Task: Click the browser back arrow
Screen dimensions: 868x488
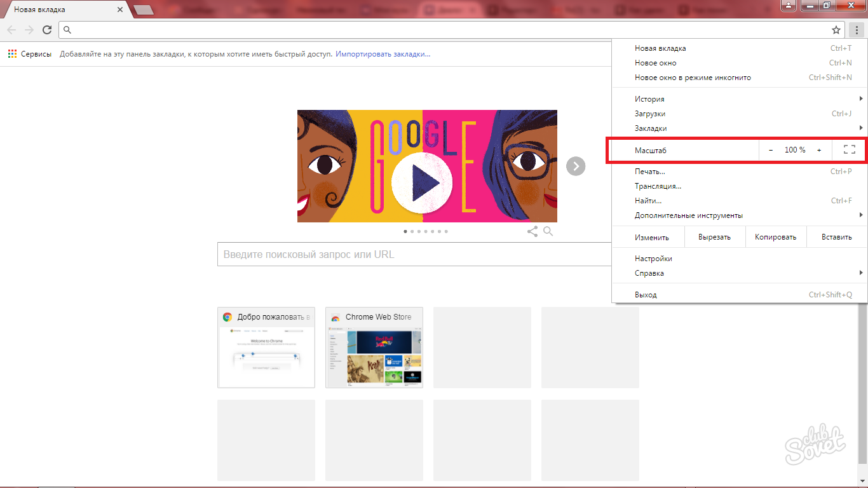Action: (12, 30)
